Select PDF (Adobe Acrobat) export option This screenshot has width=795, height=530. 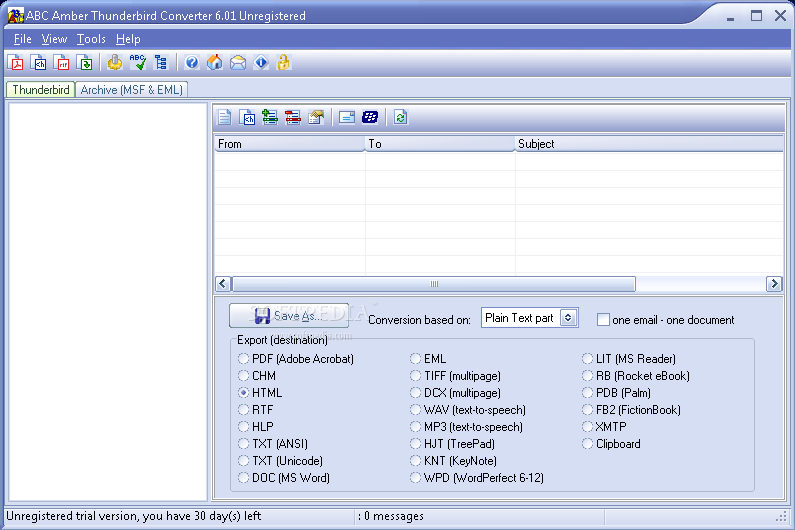click(296, 359)
